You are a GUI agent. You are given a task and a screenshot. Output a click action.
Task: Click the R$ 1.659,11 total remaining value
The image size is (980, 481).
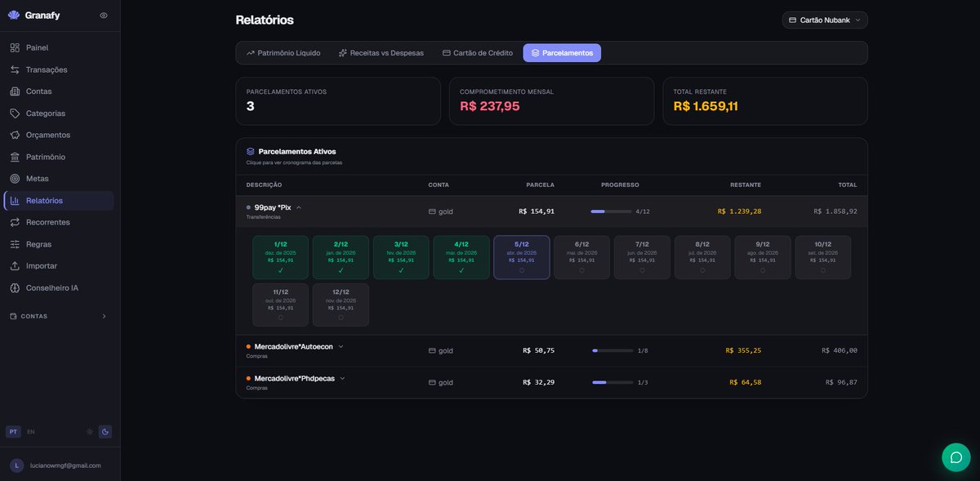pos(706,106)
